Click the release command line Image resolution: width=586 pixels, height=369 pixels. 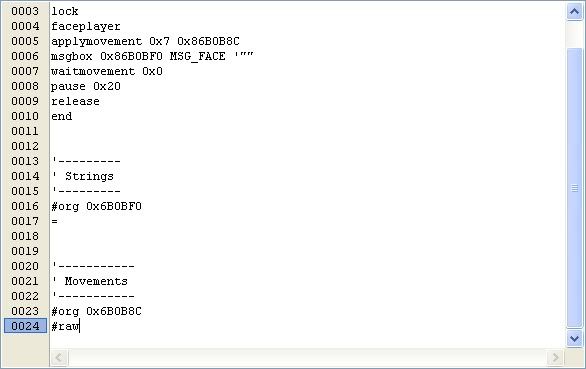[x=75, y=101]
